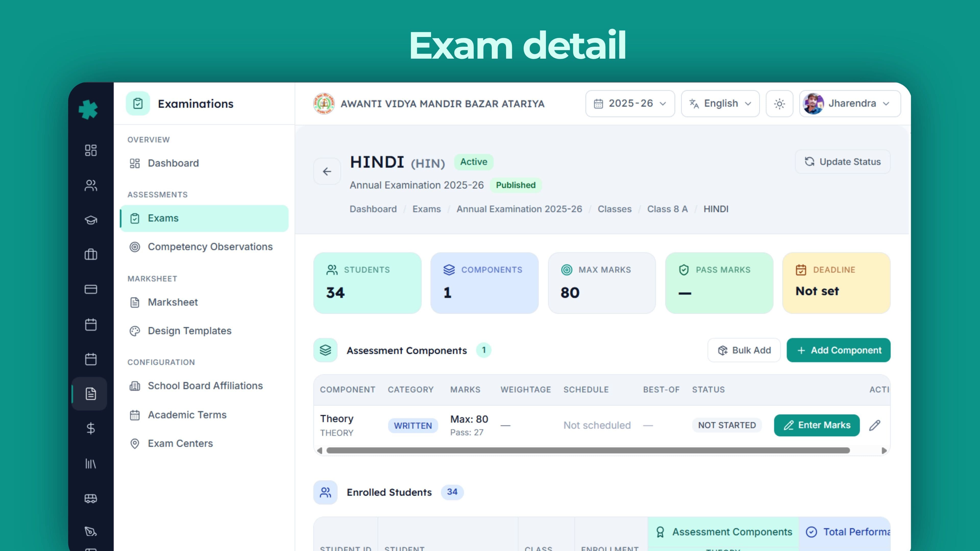Click the Published badge
Screen dimensions: 980x551
coord(516,185)
